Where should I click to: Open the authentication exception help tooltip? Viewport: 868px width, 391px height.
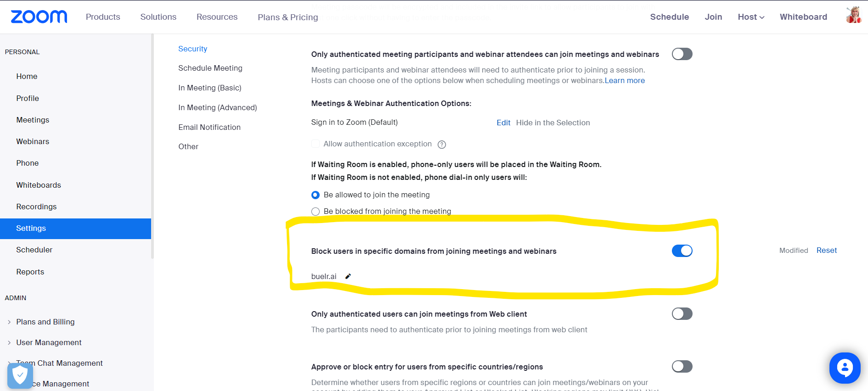point(441,144)
